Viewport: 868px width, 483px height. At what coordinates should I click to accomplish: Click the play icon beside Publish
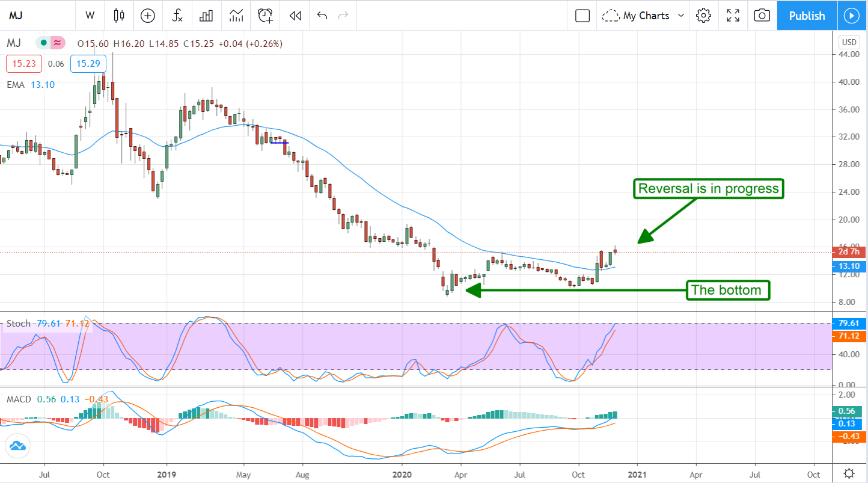[x=852, y=16]
